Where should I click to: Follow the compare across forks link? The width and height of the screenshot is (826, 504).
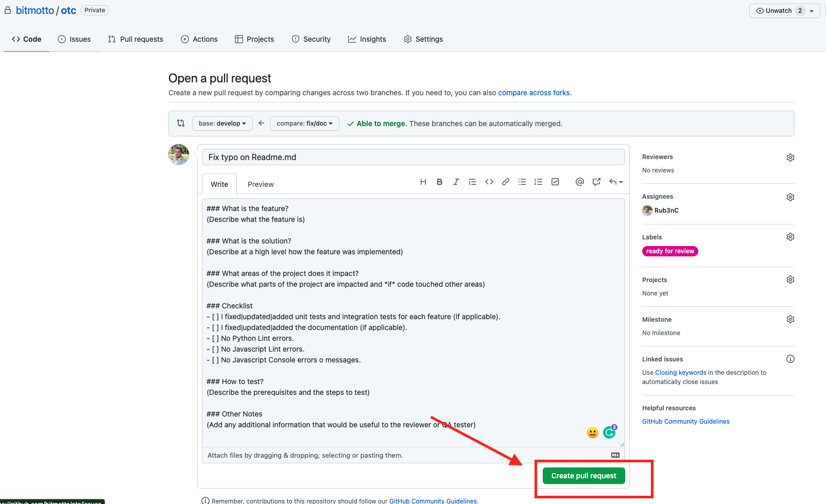pos(534,93)
